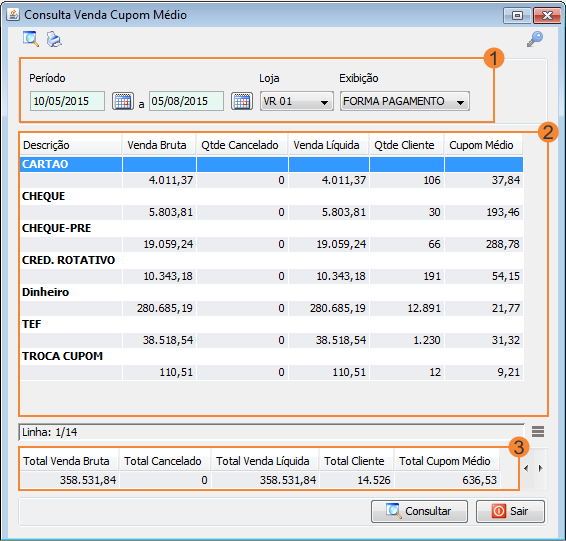Select the Dinheiro row
Viewport: 566px width, 541px height.
pos(271,292)
